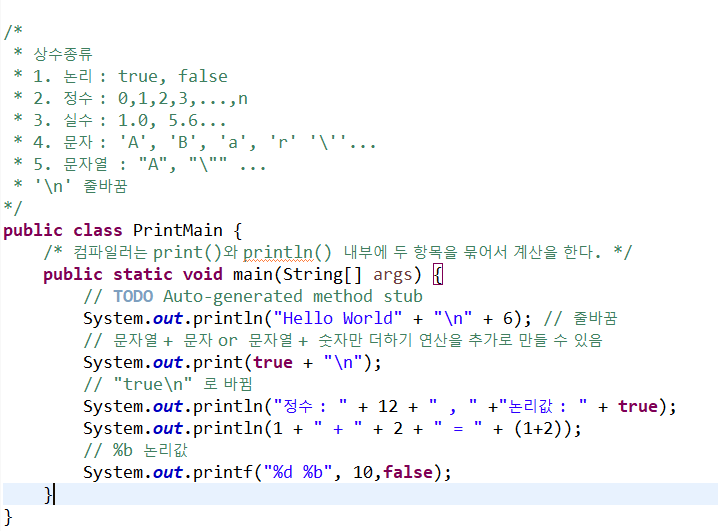The height and width of the screenshot is (531, 718).
Task: Click the underlined println() in the comment
Action: click(287, 253)
